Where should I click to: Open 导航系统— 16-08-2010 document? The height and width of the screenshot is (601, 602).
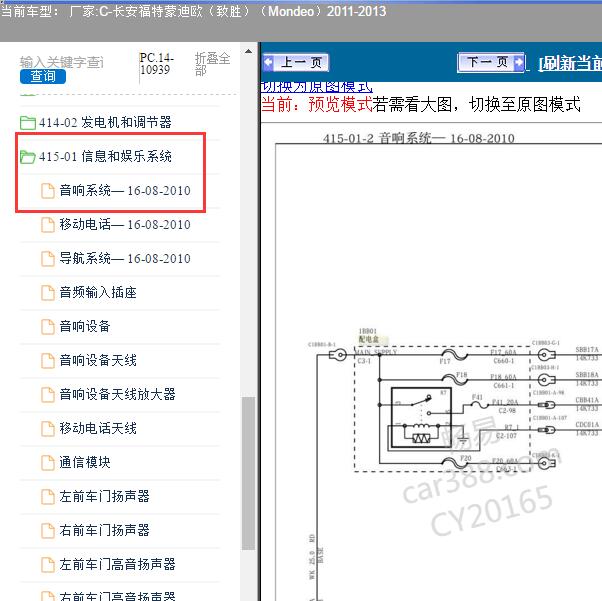point(125,258)
